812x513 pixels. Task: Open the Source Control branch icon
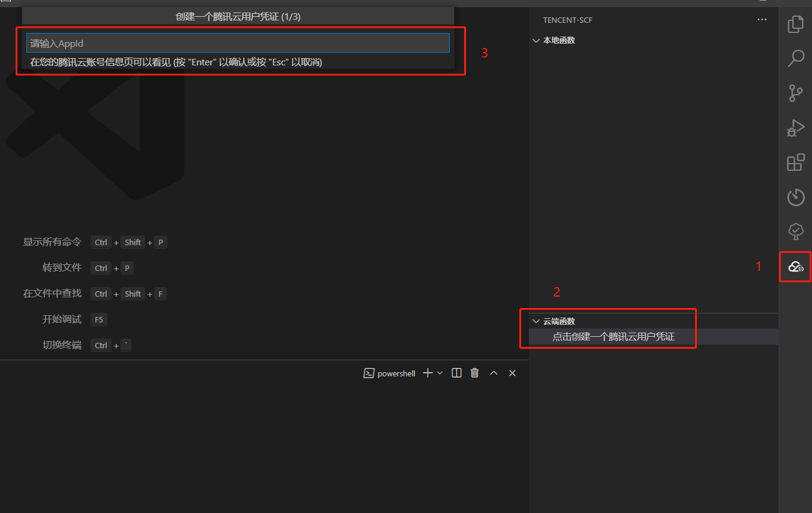coord(796,93)
